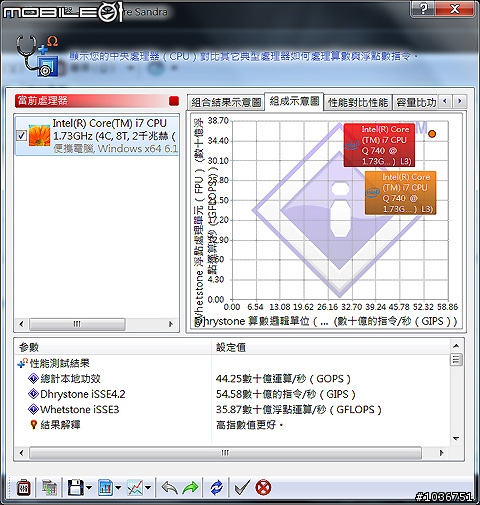The height and width of the screenshot is (505, 480).
Task: Click results list scroll down arrow
Action: 456,438
